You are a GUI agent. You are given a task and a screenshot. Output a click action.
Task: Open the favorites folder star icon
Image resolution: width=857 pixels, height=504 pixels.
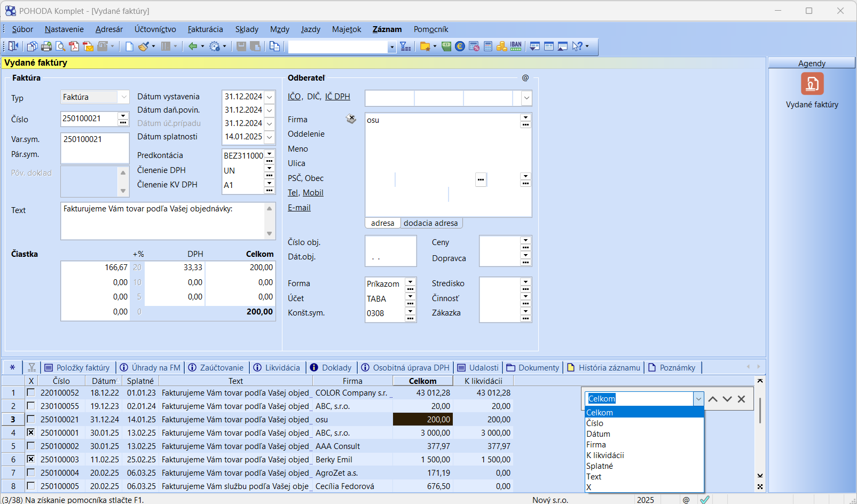(425, 46)
